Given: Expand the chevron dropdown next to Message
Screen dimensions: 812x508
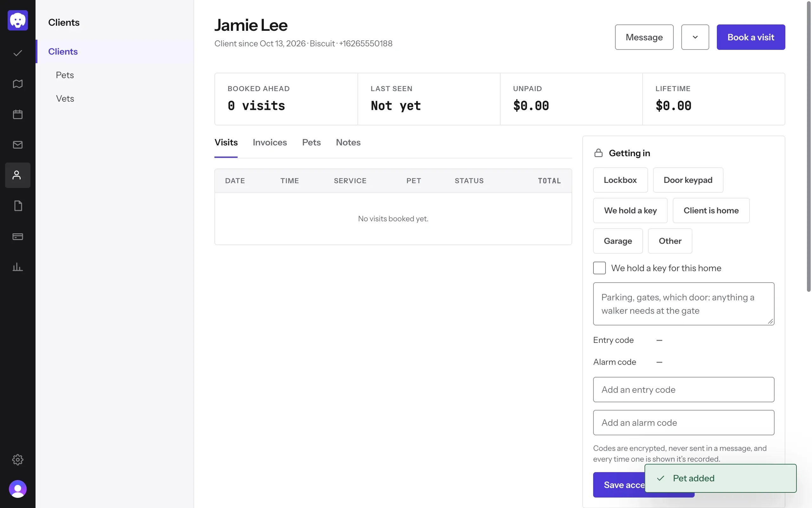Looking at the screenshot, I should click(695, 37).
